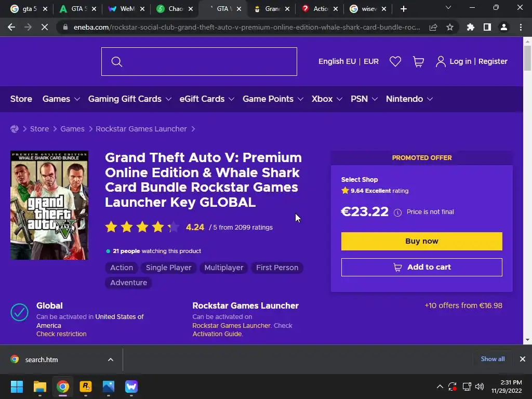Image resolution: width=532 pixels, height=399 pixels.
Task: Click the yellow Buy now button
Action: pyautogui.click(x=422, y=241)
